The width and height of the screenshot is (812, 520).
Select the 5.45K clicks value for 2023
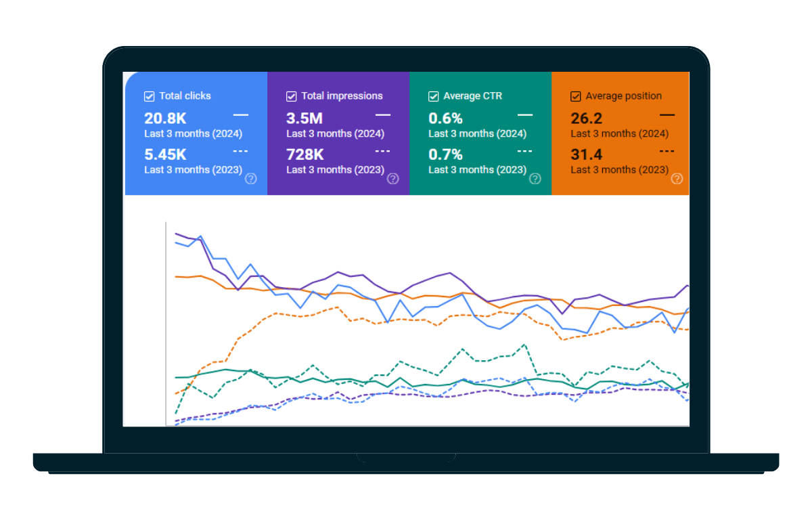point(166,154)
